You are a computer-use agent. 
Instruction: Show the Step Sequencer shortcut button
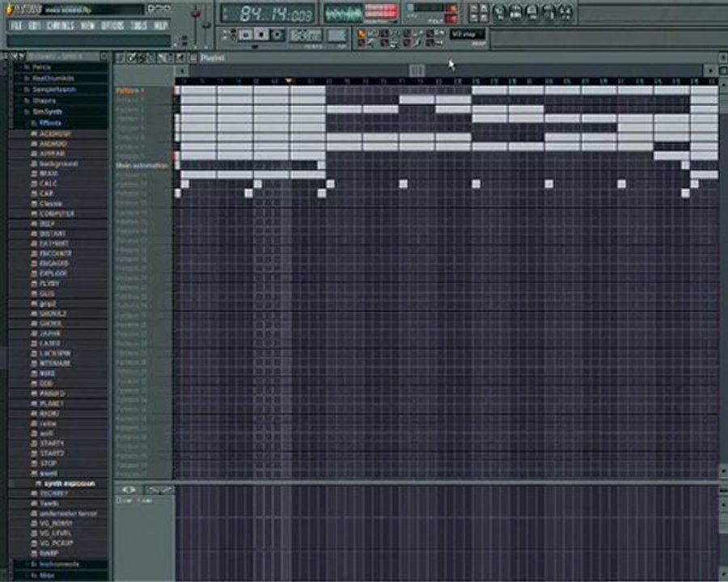[516, 13]
